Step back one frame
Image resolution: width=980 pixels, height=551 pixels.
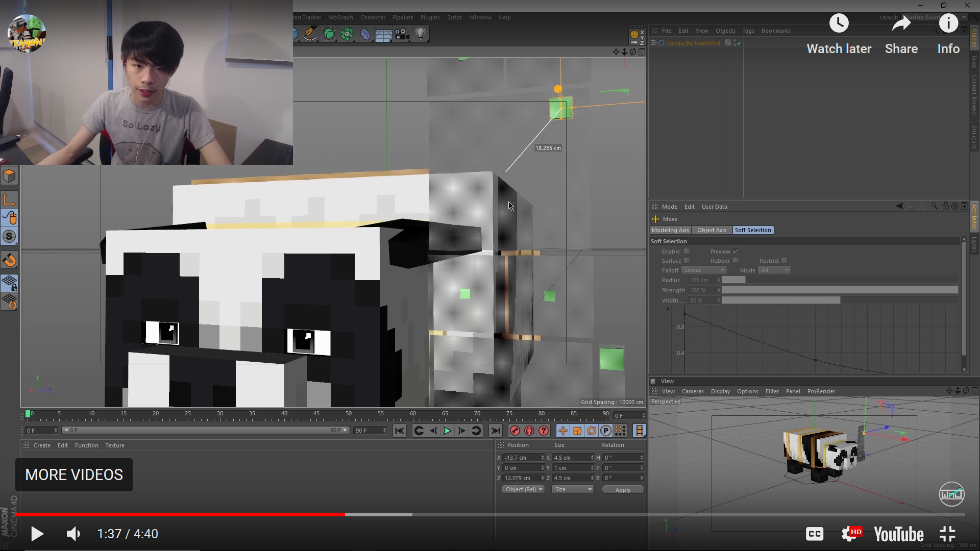pos(433,431)
